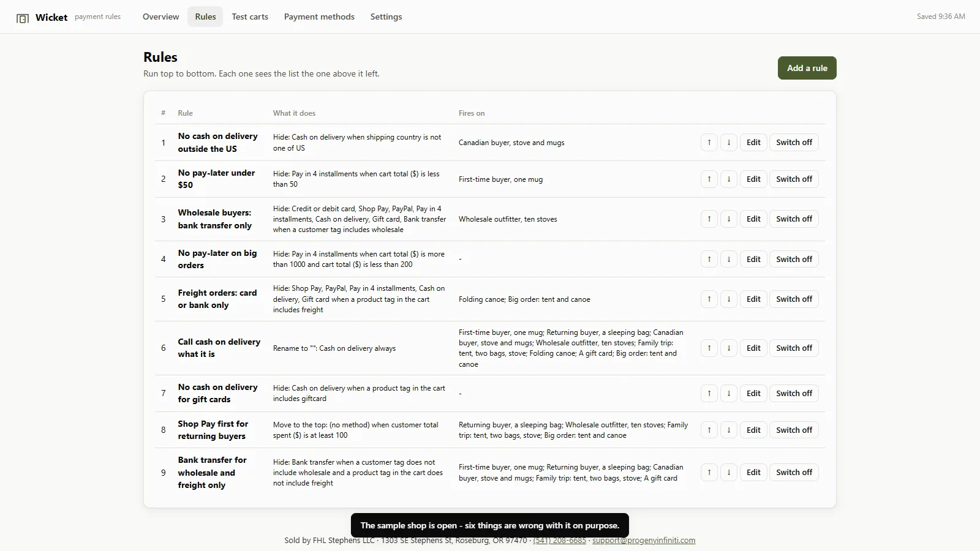This screenshot has width=980, height=551.
Task: Click the 'Saved 9:36 AM' status text
Action: [941, 17]
